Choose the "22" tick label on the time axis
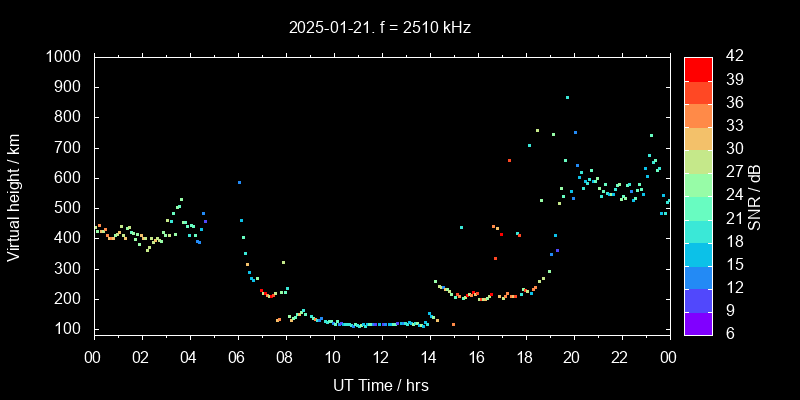 click(620, 357)
